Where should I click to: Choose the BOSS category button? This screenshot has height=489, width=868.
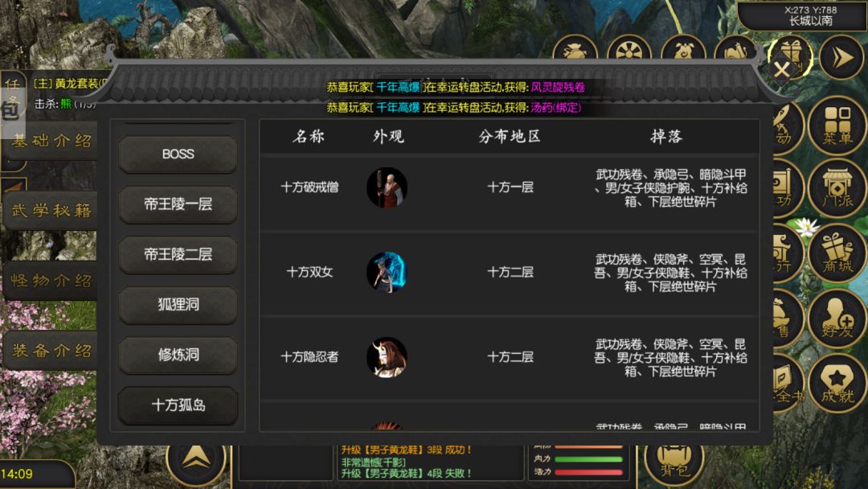[178, 154]
